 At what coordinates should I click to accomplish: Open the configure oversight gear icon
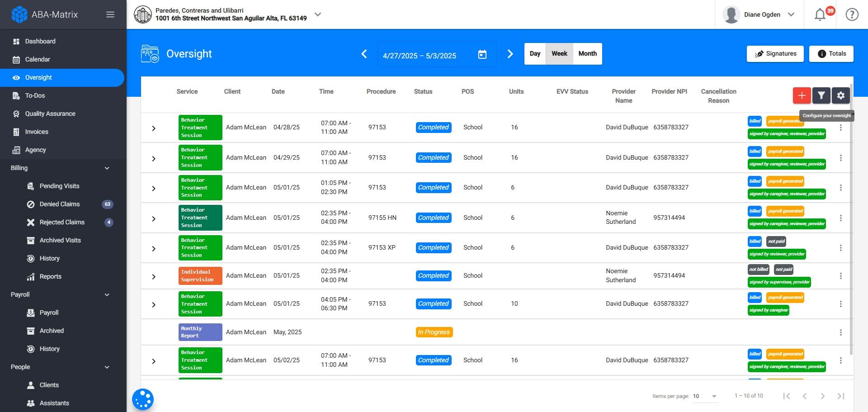click(x=840, y=95)
